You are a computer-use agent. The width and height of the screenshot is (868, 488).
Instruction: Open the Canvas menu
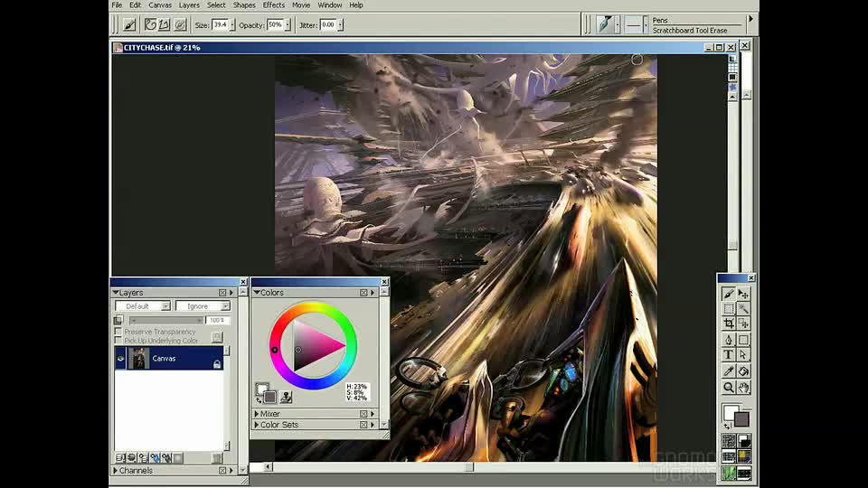tap(160, 5)
